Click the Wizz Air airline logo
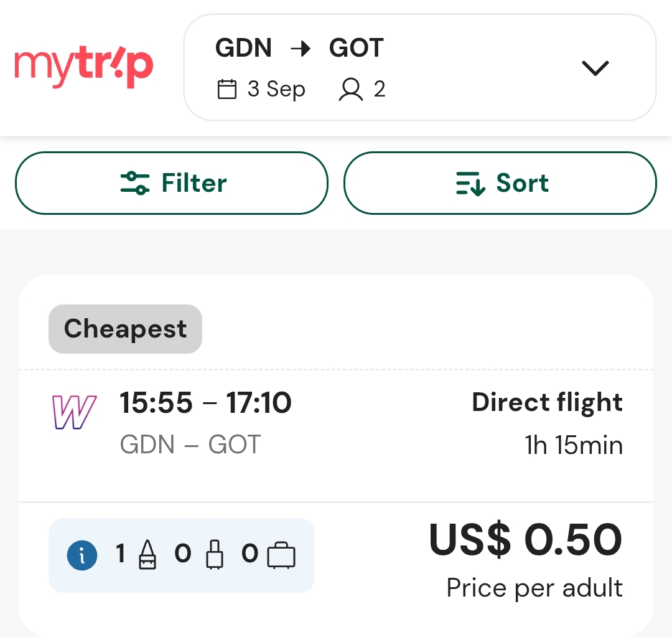Screen dimensions: 672x637 pyautogui.click(x=73, y=412)
